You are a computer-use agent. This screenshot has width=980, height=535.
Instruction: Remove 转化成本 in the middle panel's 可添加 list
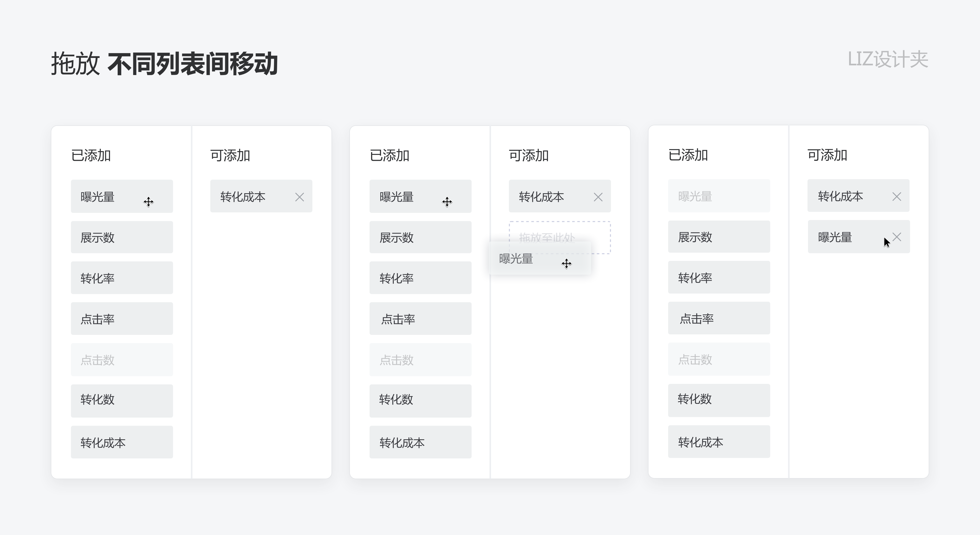click(x=598, y=197)
